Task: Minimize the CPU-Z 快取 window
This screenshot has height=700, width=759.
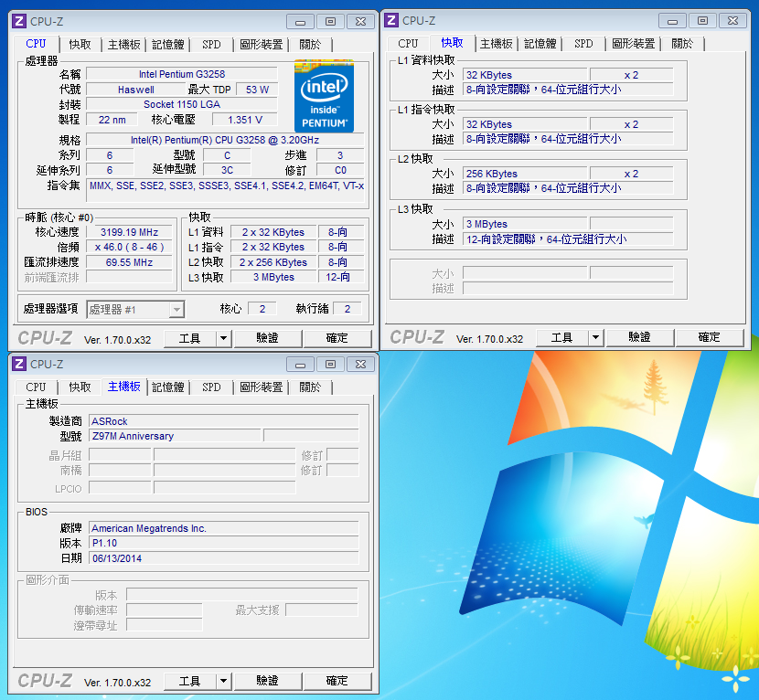Action: tap(672, 21)
